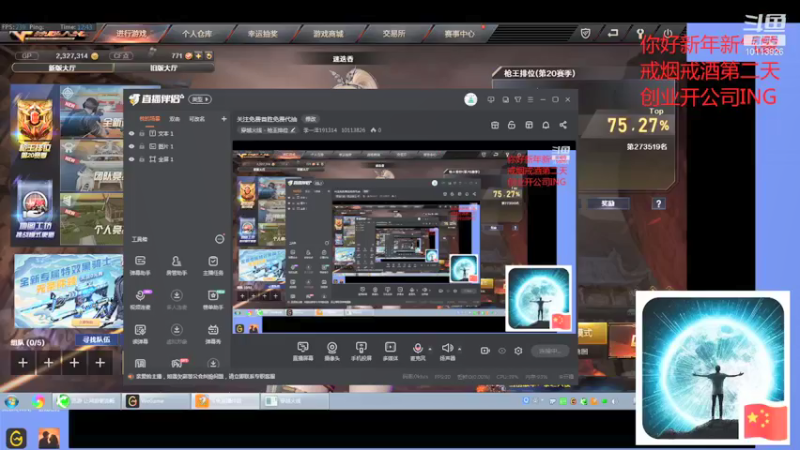
Task: Open the 个人仓库 tab
Action: (197, 34)
